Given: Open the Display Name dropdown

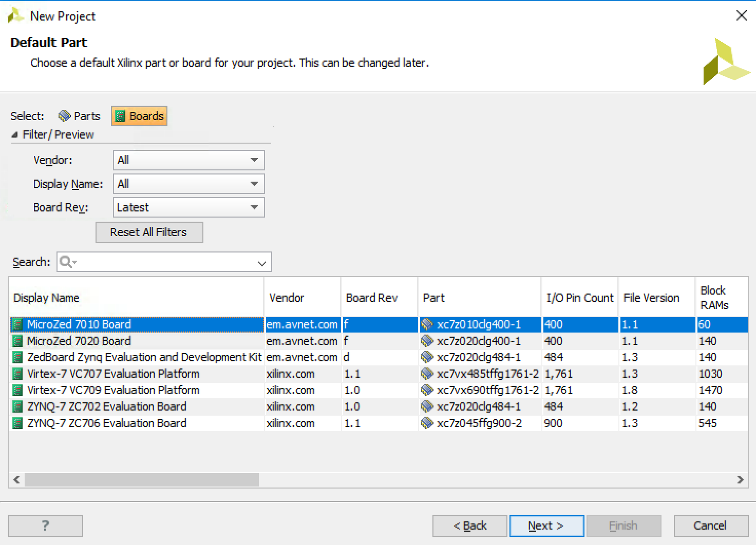Looking at the screenshot, I should coord(188,184).
